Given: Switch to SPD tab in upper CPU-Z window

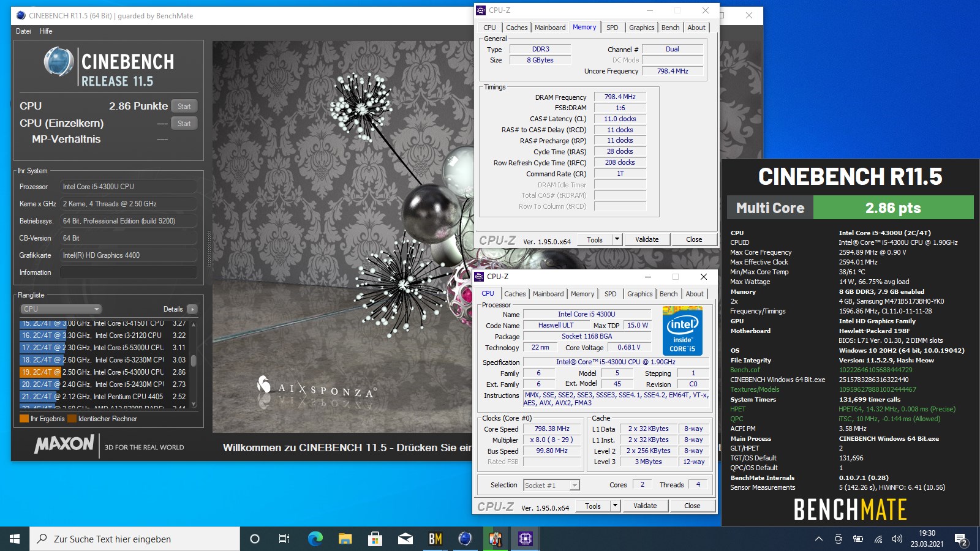Looking at the screenshot, I should coord(612,28).
